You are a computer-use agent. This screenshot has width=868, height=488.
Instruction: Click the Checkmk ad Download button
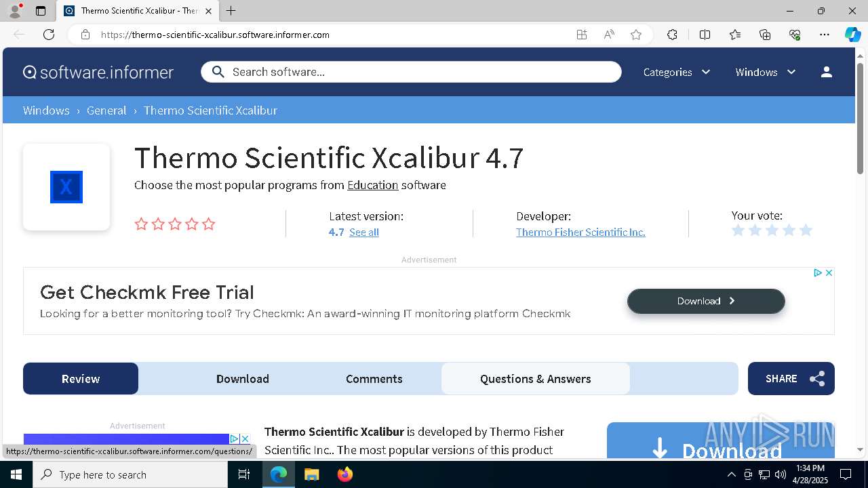coord(706,301)
